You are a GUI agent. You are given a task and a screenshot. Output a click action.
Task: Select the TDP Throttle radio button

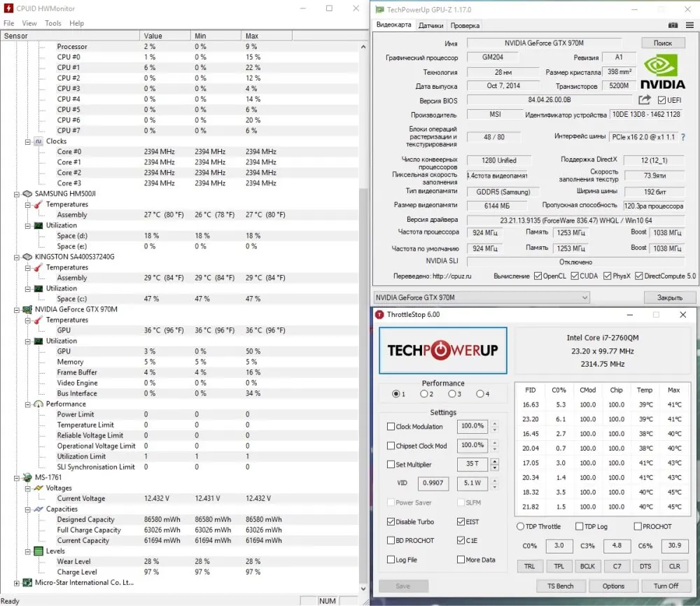(520, 526)
